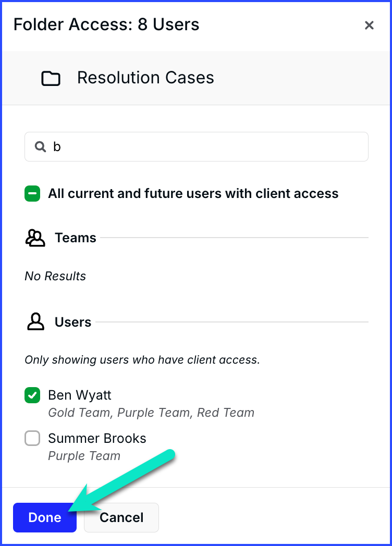The width and height of the screenshot is (392, 546).
Task: Toggle all current and future users checkbox
Action: click(x=32, y=194)
